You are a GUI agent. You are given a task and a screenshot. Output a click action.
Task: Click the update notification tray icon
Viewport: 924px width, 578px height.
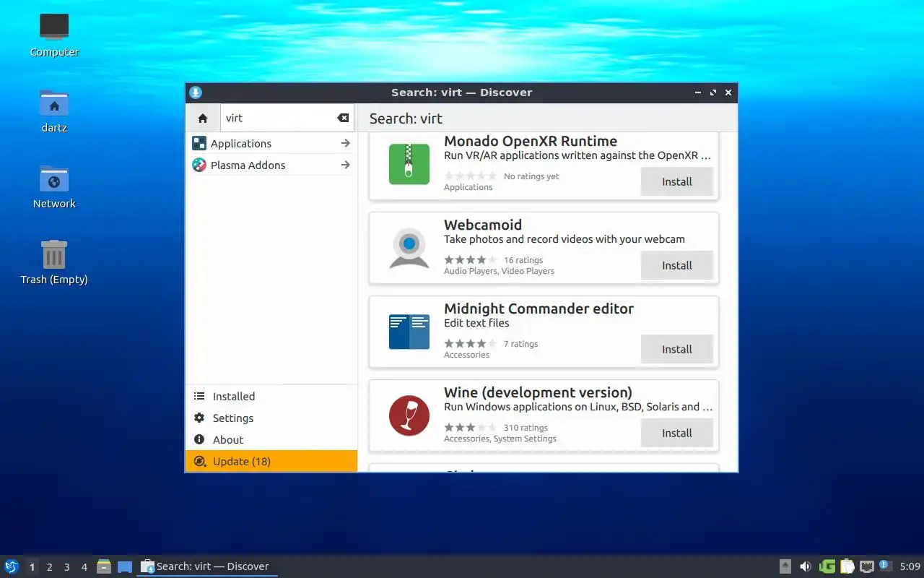[x=886, y=566]
